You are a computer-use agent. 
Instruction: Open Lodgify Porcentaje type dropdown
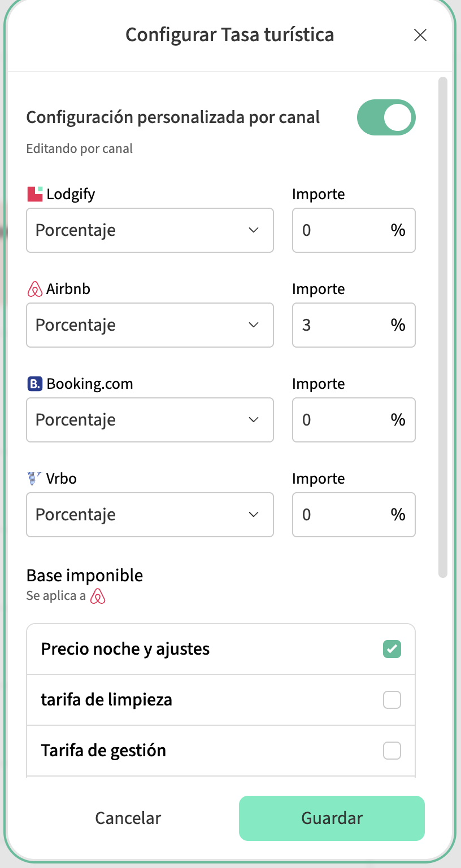(150, 230)
